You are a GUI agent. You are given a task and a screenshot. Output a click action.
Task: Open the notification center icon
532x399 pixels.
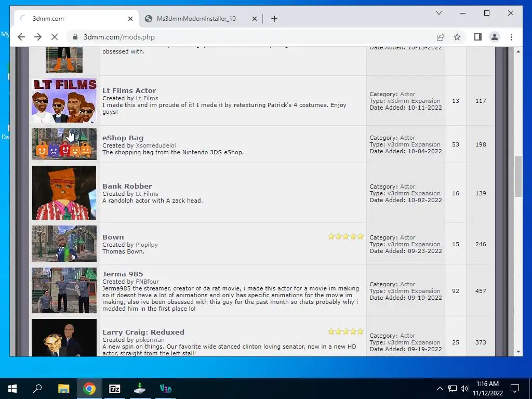pyautogui.click(x=515, y=389)
